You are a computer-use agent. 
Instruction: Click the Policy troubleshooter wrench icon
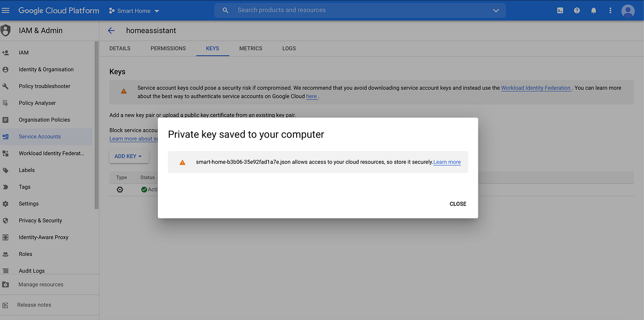click(x=6, y=86)
